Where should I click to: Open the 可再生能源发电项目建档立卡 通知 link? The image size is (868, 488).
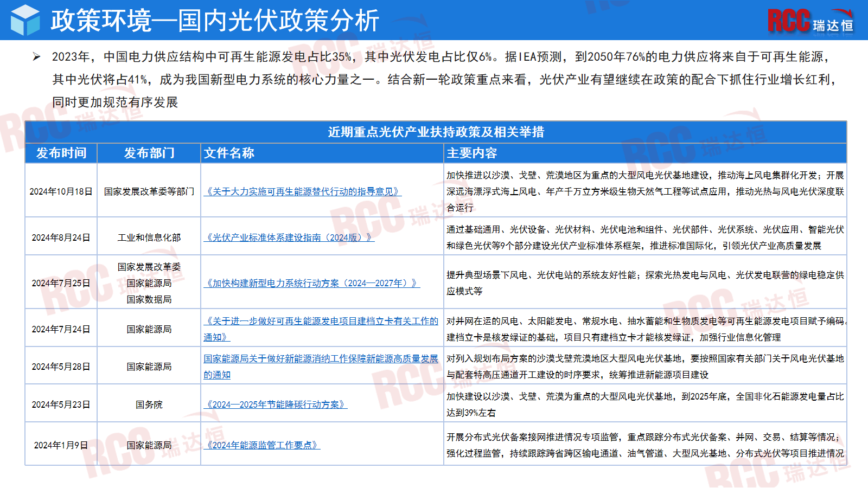(x=321, y=329)
